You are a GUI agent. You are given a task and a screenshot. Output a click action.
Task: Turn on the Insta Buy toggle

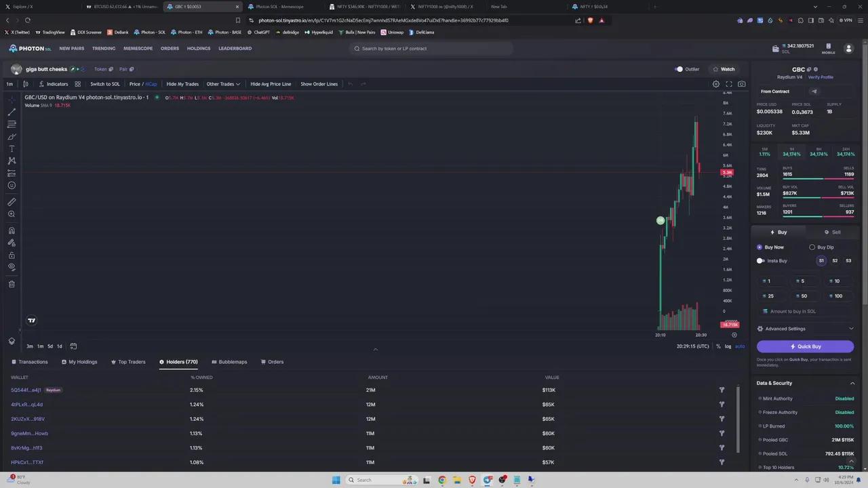[x=761, y=261]
